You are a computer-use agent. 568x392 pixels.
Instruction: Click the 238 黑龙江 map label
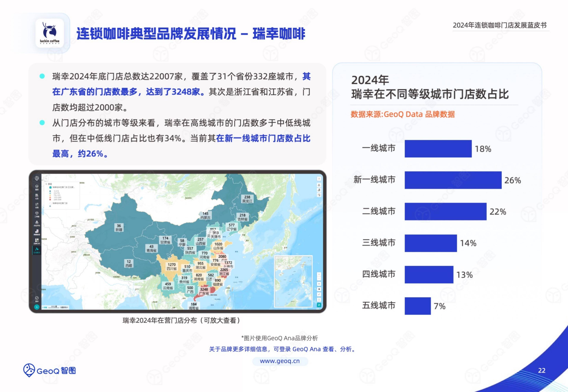[247, 199]
